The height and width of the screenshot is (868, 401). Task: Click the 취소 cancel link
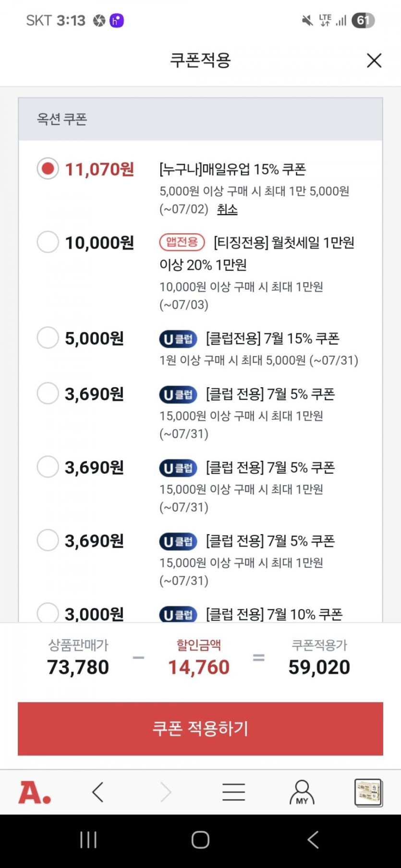227,209
